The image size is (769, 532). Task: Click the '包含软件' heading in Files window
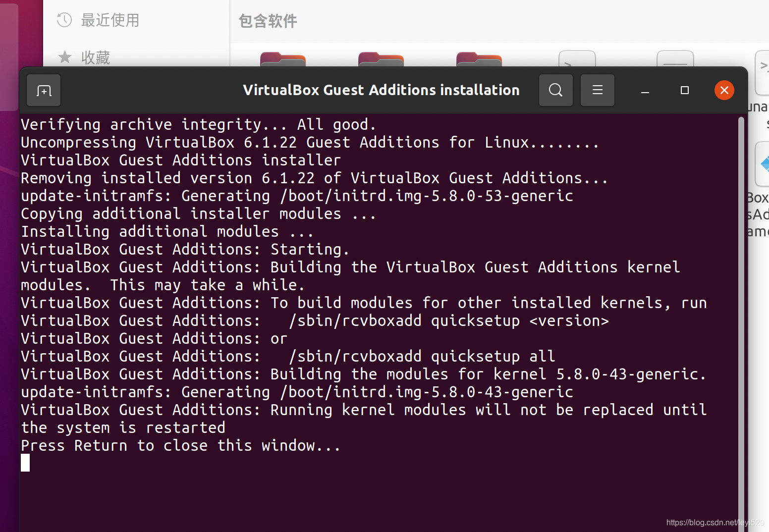tap(268, 21)
